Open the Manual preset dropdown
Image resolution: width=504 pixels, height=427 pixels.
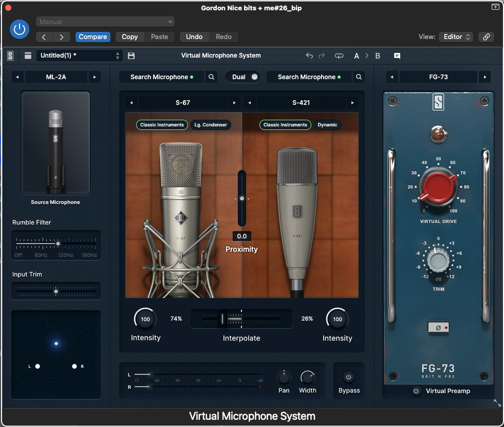point(105,22)
